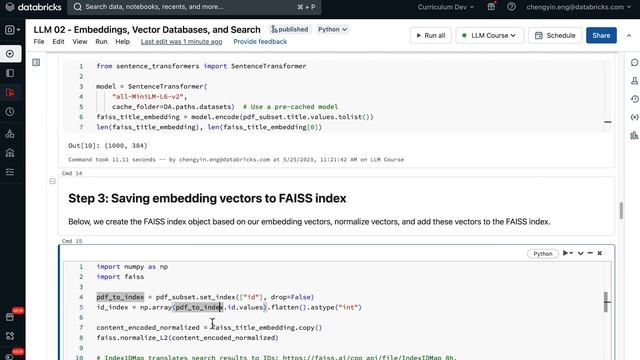Open the persona switcher in sidebar
This screenshot has width=640, height=360.
[x=12, y=30]
